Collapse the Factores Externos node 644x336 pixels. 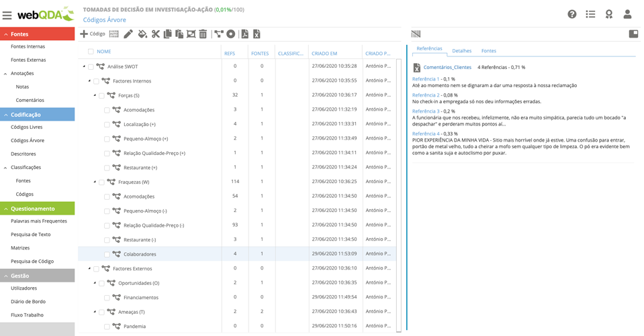point(89,268)
